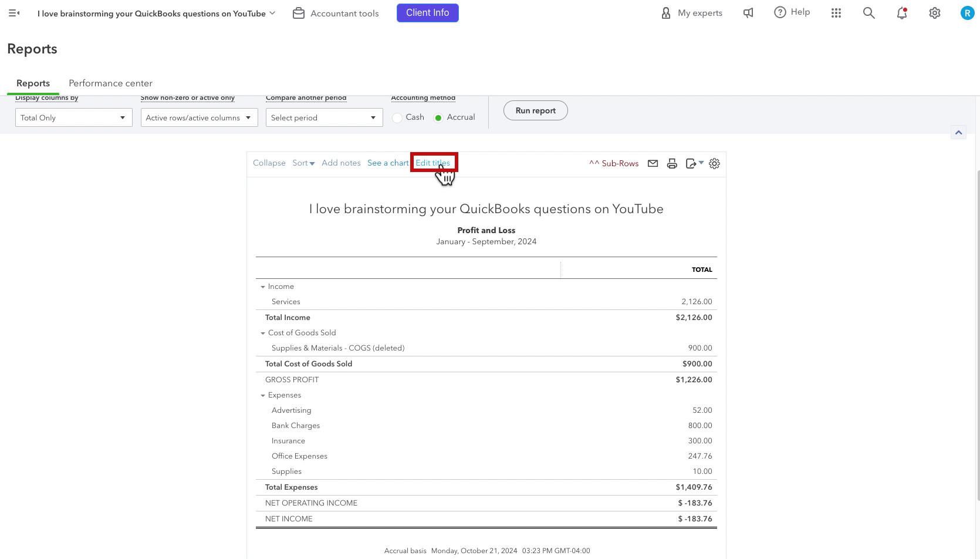
Task: Email the report using envelope icon
Action: tap(653, 163)
